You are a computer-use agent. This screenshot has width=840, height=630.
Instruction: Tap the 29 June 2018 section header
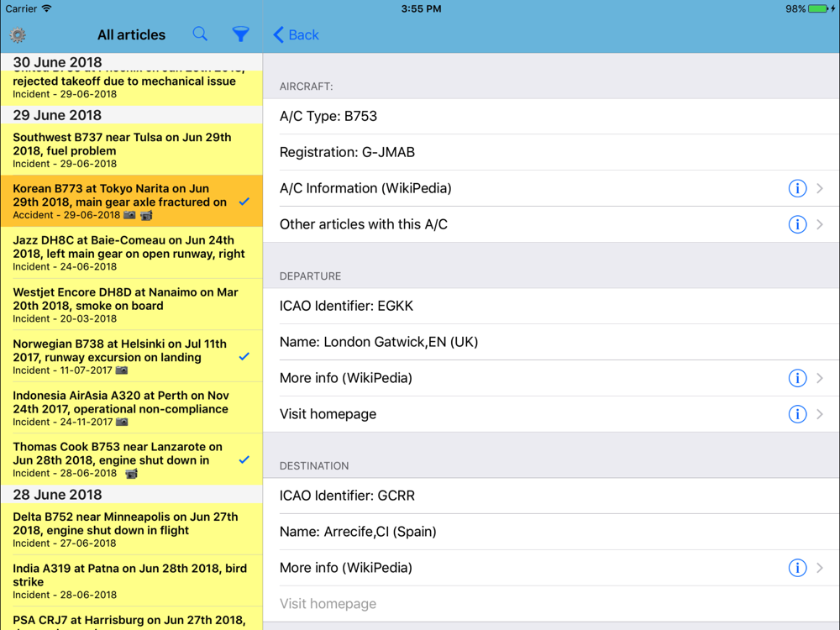coord(131,115)
